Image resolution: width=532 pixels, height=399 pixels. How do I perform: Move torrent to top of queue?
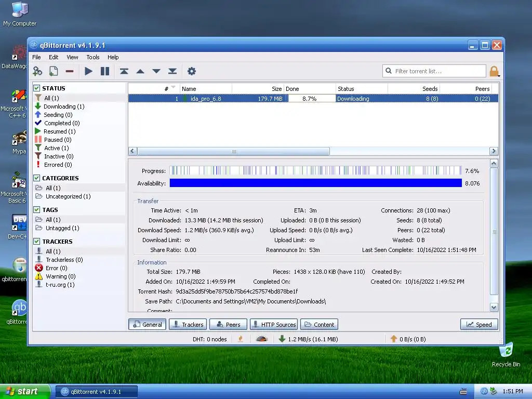pos(124,71)
